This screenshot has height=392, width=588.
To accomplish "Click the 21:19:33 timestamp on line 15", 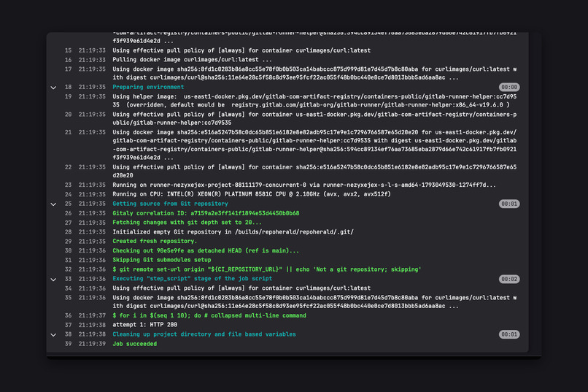I will click(x=92, y=50).
